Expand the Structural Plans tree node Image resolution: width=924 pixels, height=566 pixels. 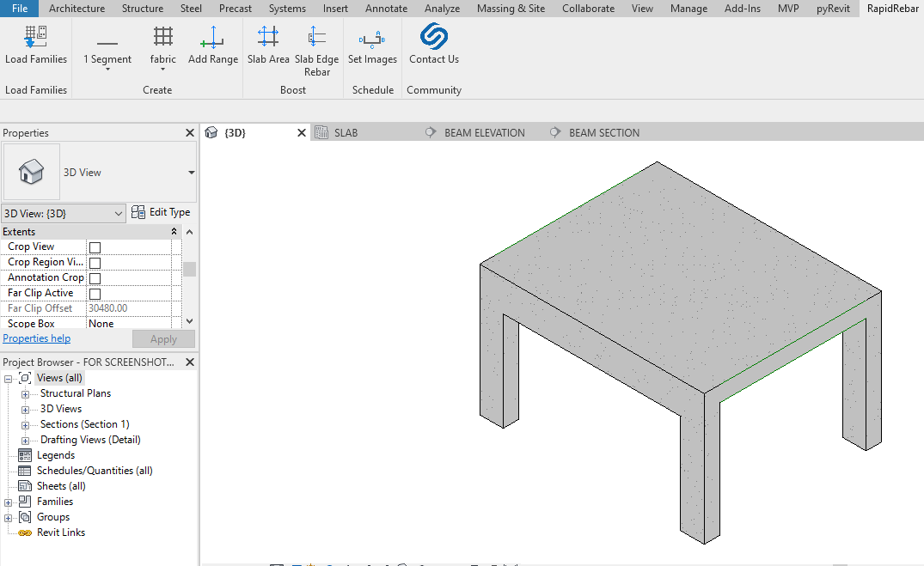coord(26,394)
